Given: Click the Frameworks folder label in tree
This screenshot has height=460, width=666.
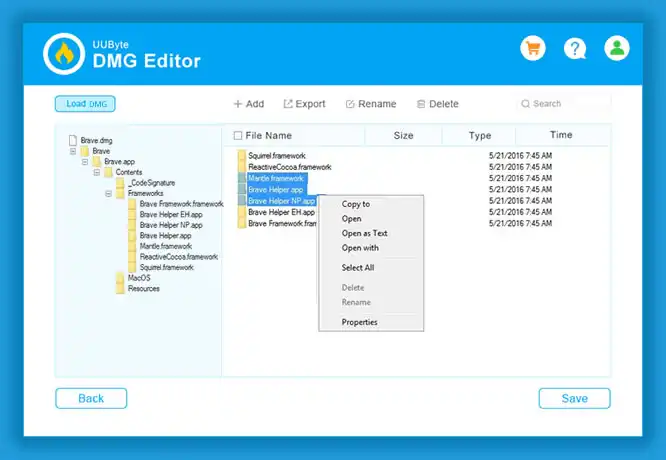Looking at the screenshot, I should click(145, 194).
